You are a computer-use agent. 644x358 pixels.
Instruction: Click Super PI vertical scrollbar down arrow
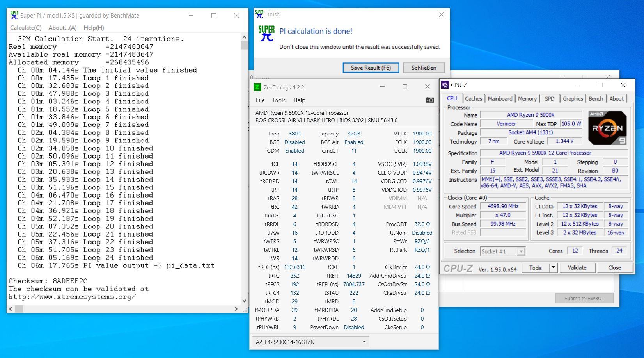[244, 301]
